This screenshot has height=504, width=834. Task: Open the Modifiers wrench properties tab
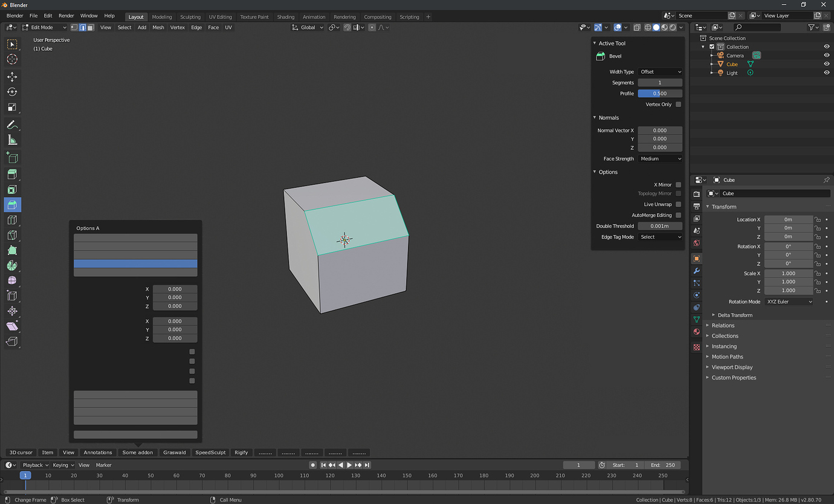click(x=696, y=271)
